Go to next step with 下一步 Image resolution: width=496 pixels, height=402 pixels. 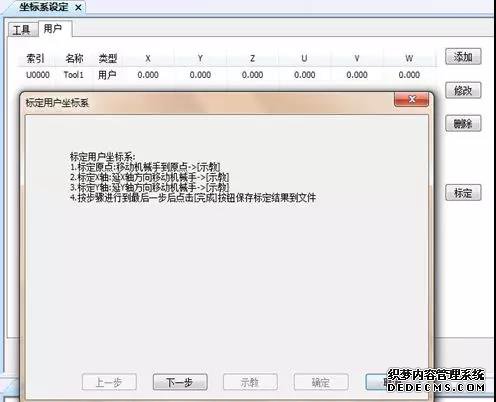pyautogui.click(x=180, y=382)
